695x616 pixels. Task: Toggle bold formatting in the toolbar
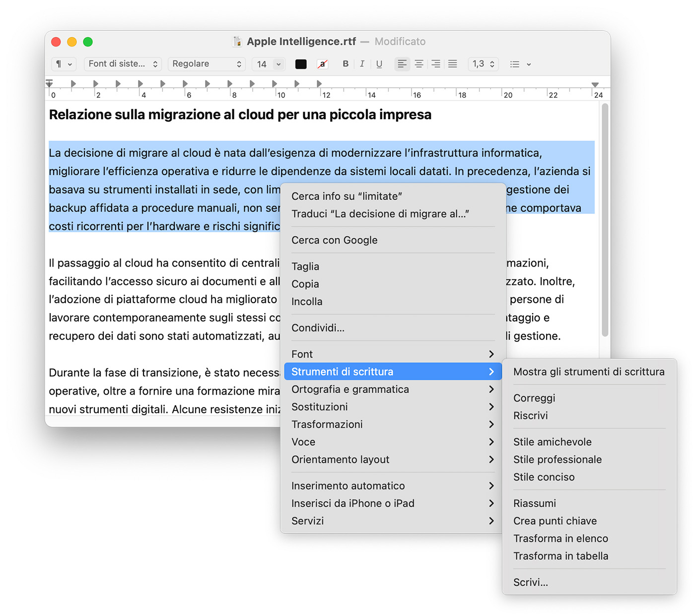346,64
